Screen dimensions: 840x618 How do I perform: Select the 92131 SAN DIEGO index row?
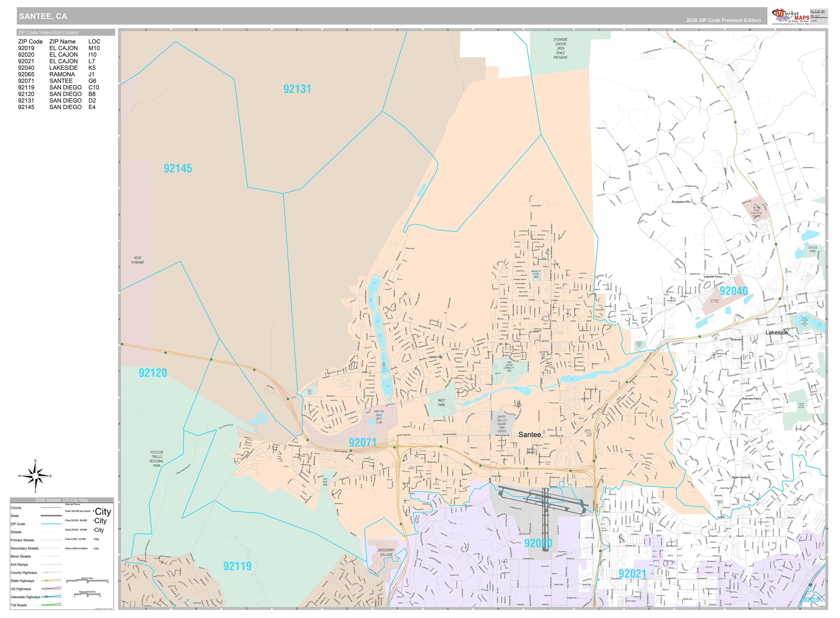pyautogui.click(x=57, y=100)
